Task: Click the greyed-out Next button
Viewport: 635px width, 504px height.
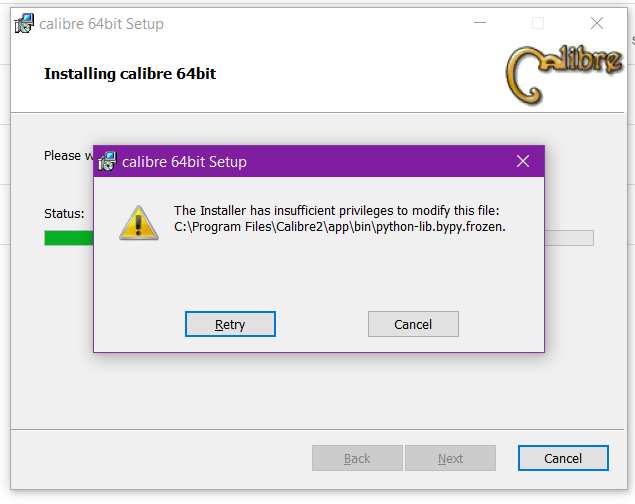Action: coord(450,458)
